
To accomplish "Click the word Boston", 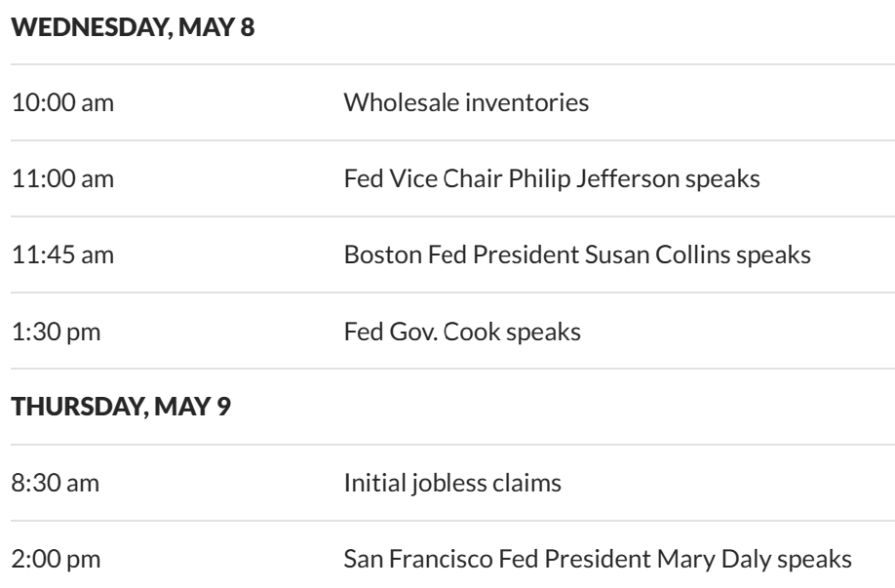I will (x=376, y=255).
